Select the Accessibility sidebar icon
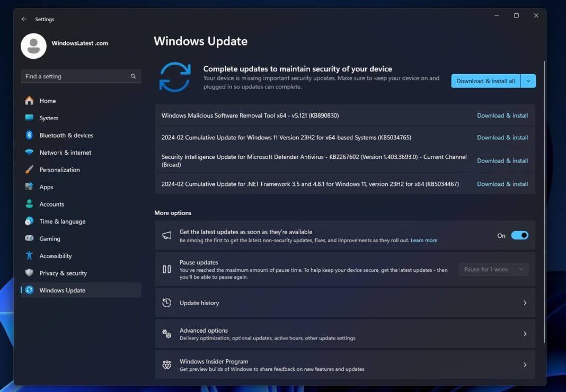Viewport: 566px width, 392px height. [x=29, y=255]
